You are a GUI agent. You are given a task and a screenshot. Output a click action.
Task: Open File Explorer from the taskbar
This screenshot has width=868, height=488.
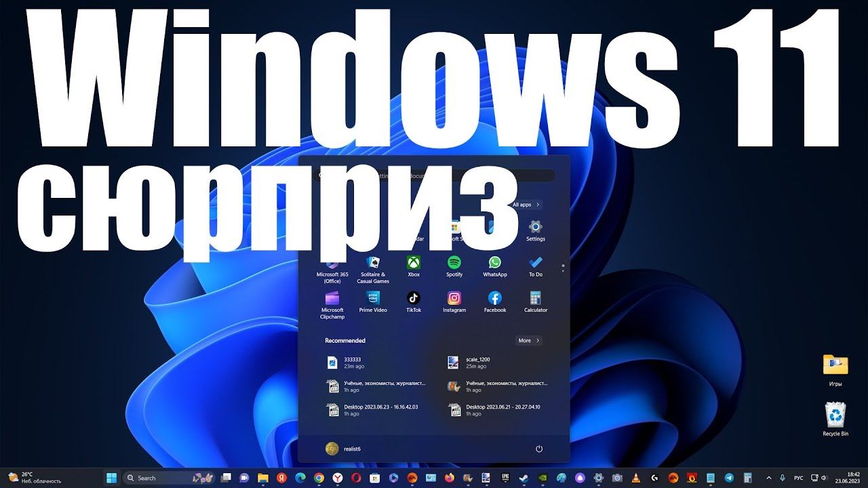pyautogui.click(x=262, y=478)
